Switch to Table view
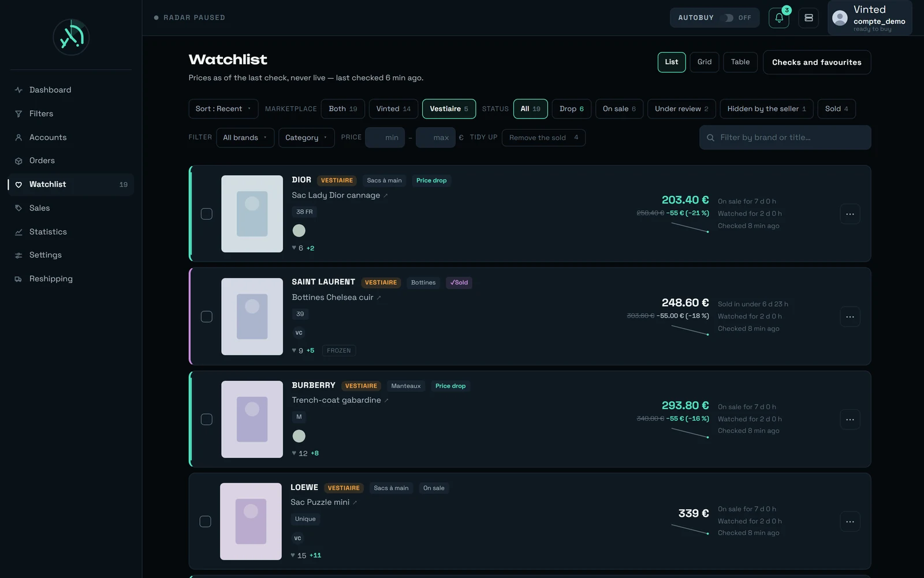924x578 pixels. tap(740, 62)
